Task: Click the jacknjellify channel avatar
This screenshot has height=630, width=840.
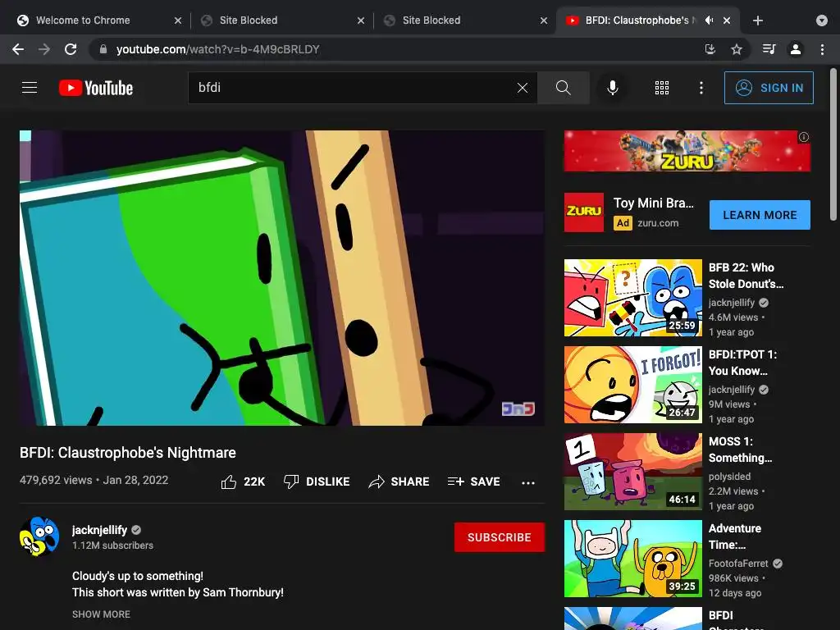Action: [x=39, y=536]
